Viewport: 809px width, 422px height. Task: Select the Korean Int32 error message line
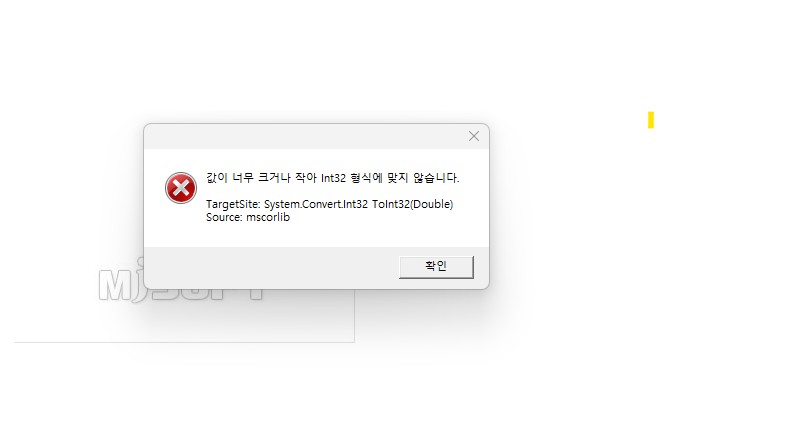[x=332, y=178]
